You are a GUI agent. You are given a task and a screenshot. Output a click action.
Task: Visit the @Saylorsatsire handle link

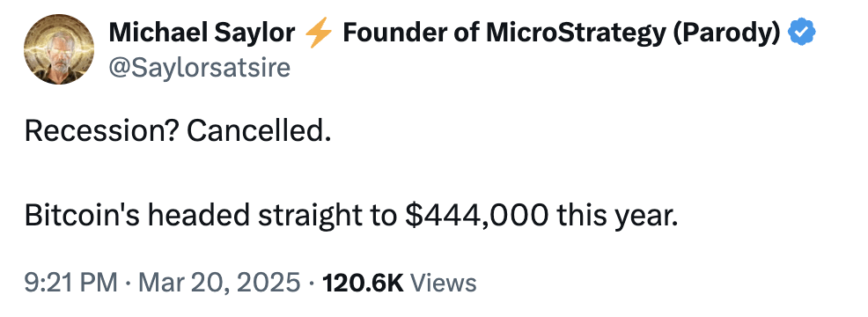coord(199,68)
